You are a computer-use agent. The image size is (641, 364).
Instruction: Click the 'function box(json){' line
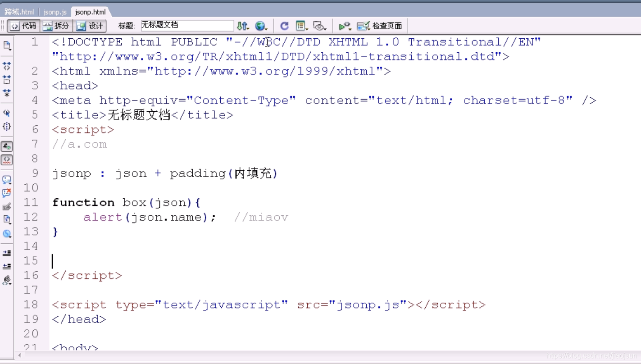[126, 203]
